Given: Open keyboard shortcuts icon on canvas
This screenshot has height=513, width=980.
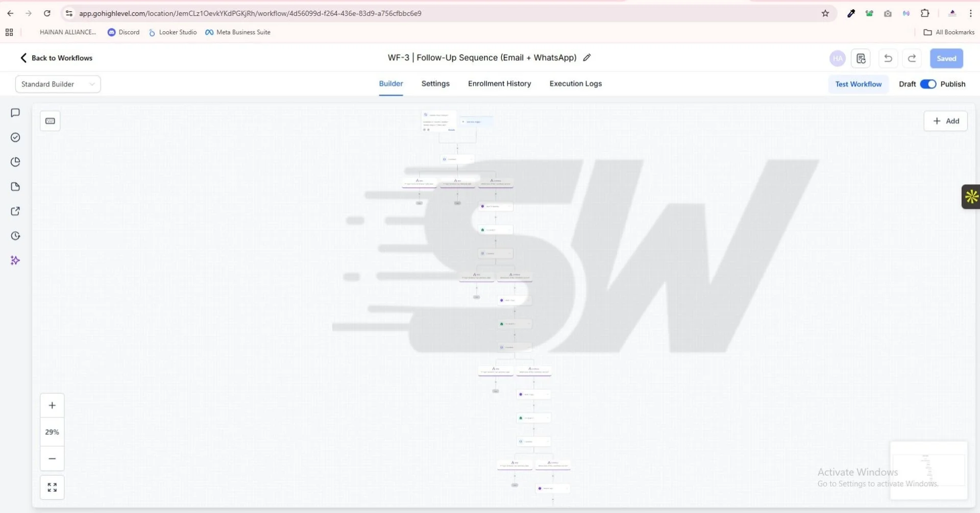Looking at the screenshot, I should click(x=50, y=121).
